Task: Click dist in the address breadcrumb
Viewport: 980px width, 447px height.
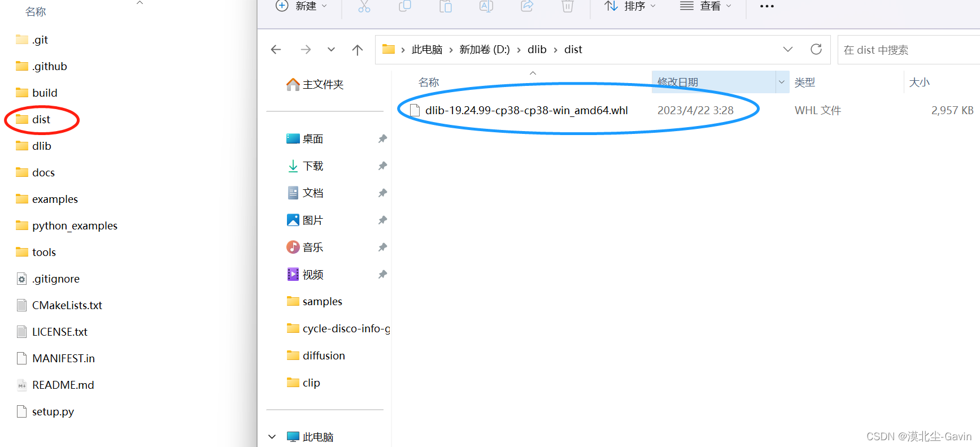Action: point(573,50)
